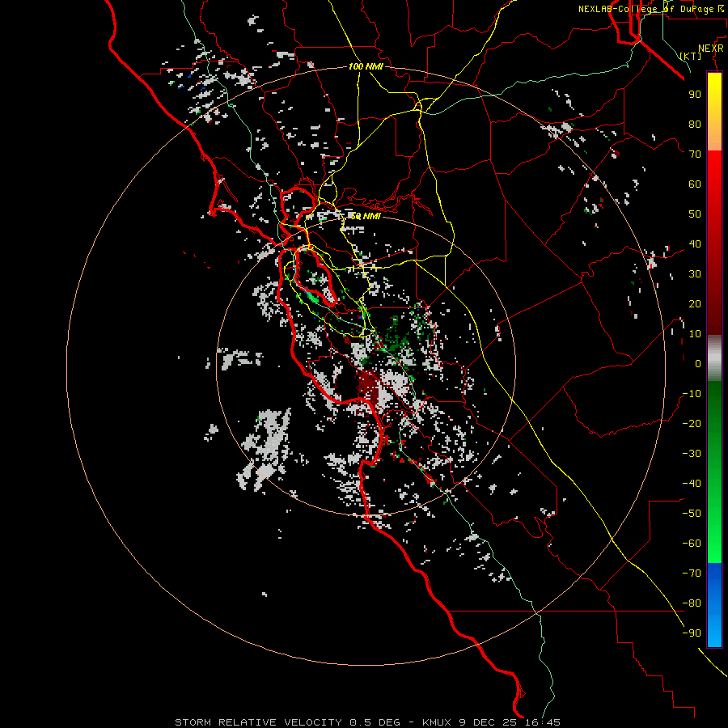
Task: Select the "-70" value on velocity scale
Action: click(x=692, y=574)
